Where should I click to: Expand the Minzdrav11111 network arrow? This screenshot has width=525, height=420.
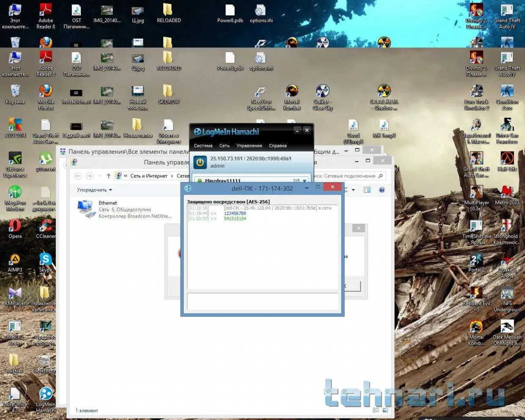click(x=304, y=181)
